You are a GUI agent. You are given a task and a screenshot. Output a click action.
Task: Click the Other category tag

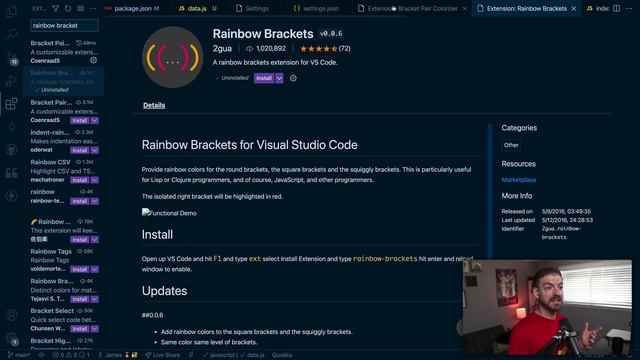click(x=511, y=145)
